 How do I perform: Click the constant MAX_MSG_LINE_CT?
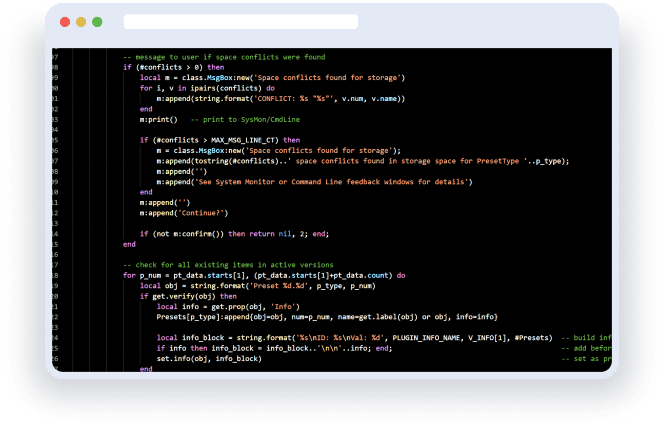pyautogui.click(x=245, y=140)
